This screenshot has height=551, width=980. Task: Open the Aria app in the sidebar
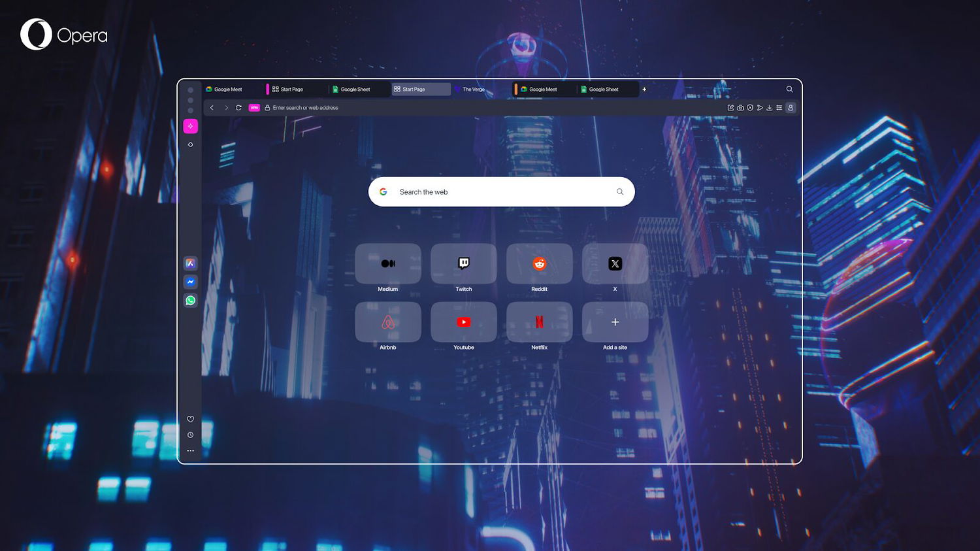[190, 263]
